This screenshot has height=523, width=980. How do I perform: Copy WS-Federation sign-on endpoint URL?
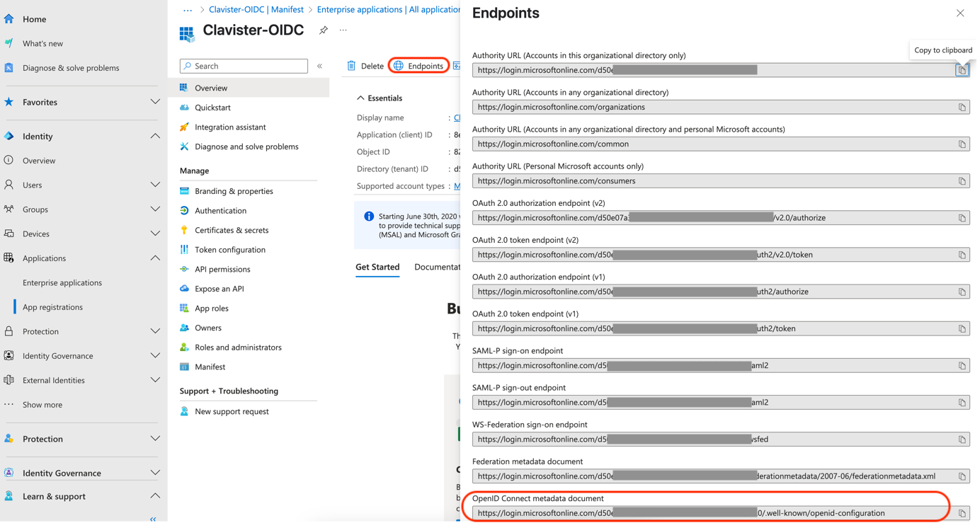coord(962,439)
